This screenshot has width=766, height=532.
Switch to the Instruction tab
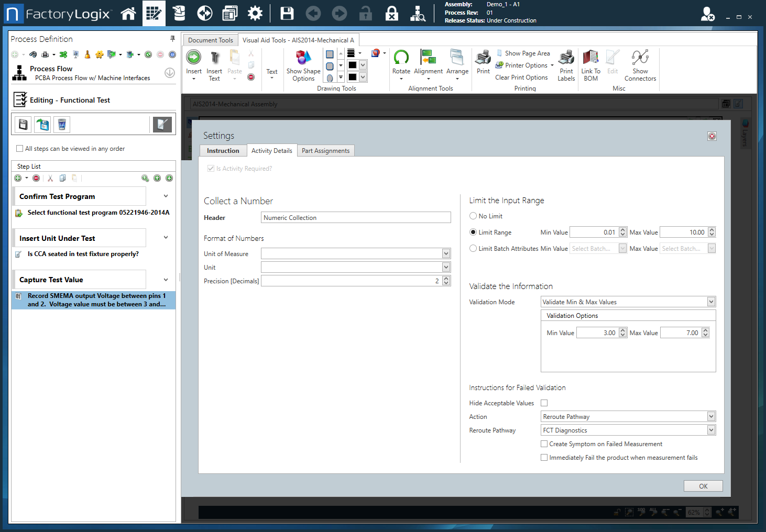[x=223, y=151]
